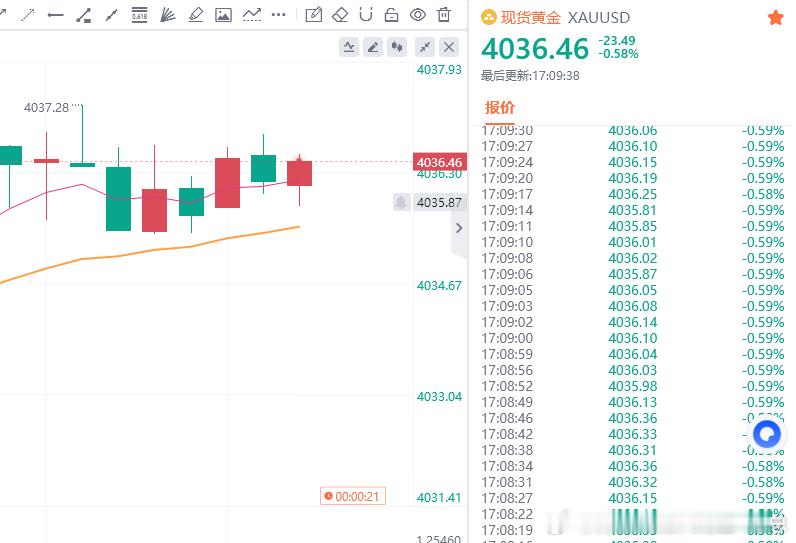Screen dimensions: 796x543
Task: Select the 17:09:24 quote row
Action: coord(633,162)
